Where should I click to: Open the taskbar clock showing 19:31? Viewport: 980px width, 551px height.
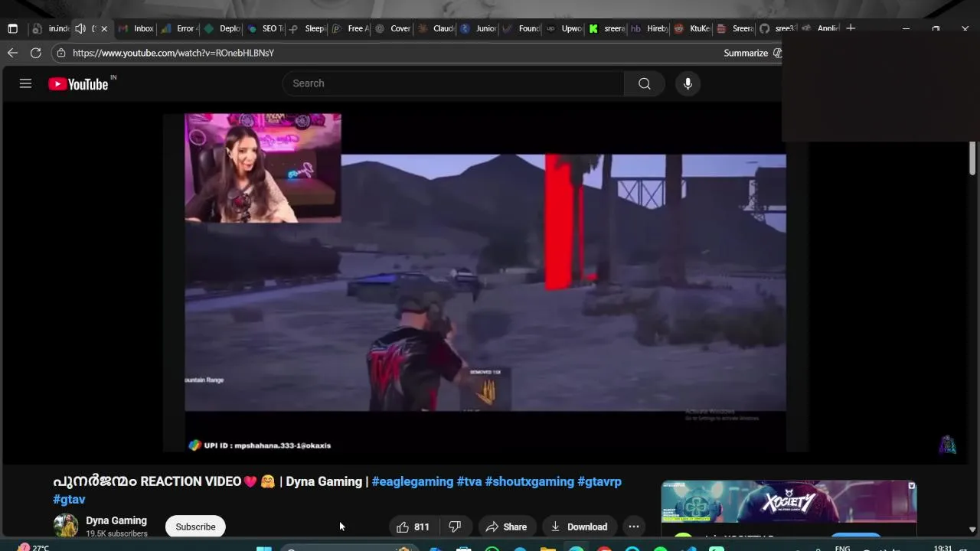pyautogui.click(x=942, y=548)
